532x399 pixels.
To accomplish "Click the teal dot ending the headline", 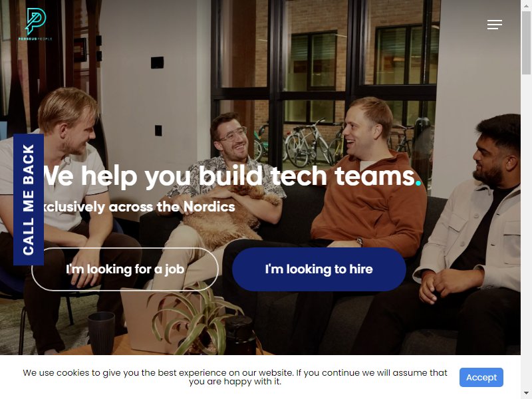I will pos(418,184).
